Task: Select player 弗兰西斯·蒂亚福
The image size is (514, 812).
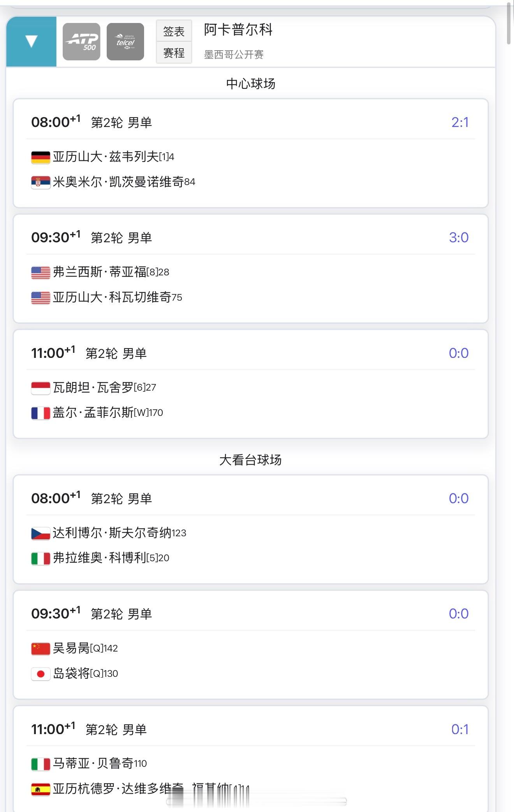Action: [100, 272]
